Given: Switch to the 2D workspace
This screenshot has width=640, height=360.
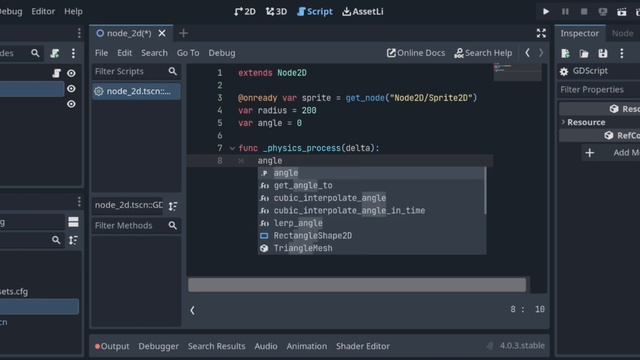Looking at the screenshot, I should (x=245, y=11).
